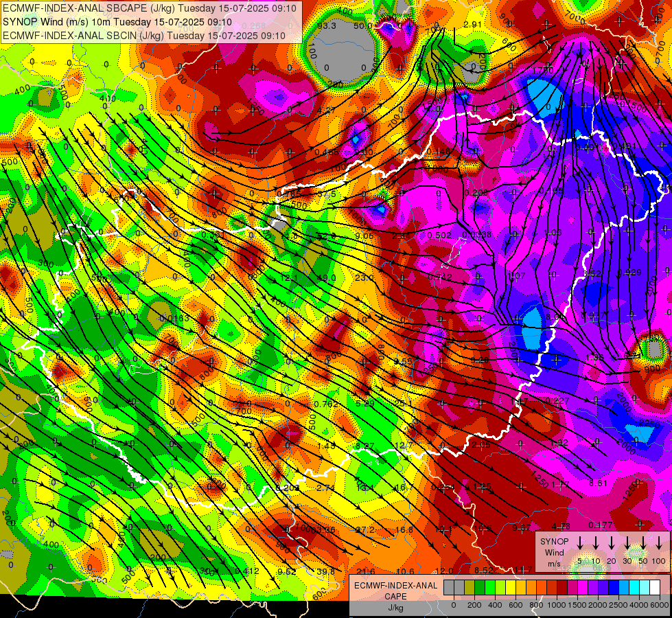Click the '12.7' value on the map
Viewport: 672px width, 618px height.
(x=404, y=446)
